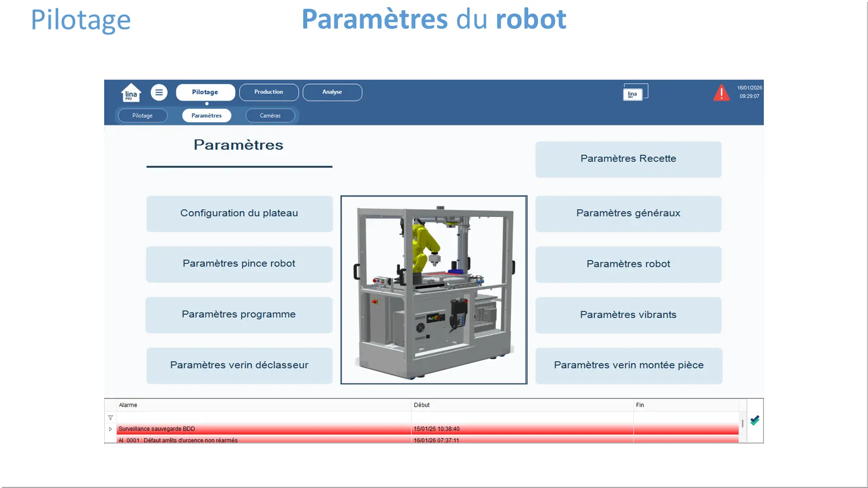Click the Alarme filter input field

(263, 418)
